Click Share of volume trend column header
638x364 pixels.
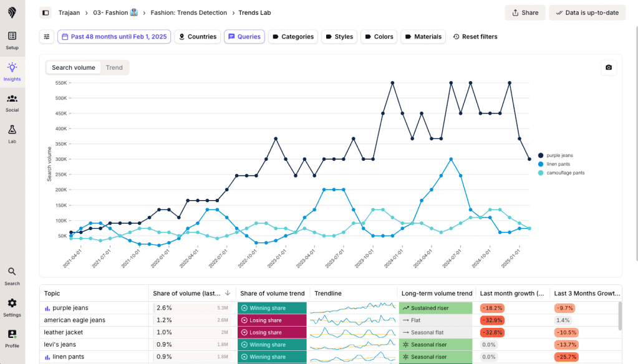(272, 293)
